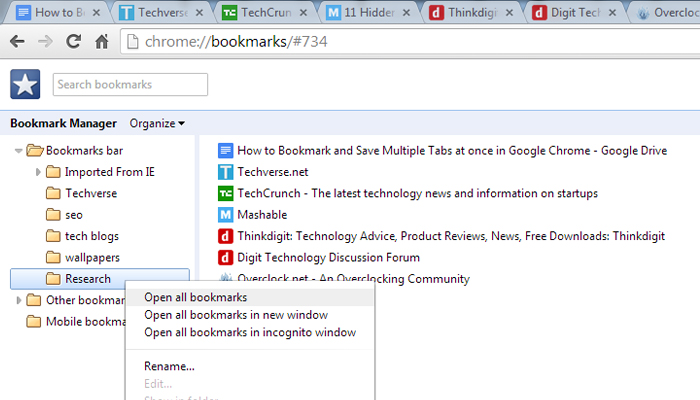
Task: Click the blue star Bookmark Manager logo
Action: pos(25,84)
